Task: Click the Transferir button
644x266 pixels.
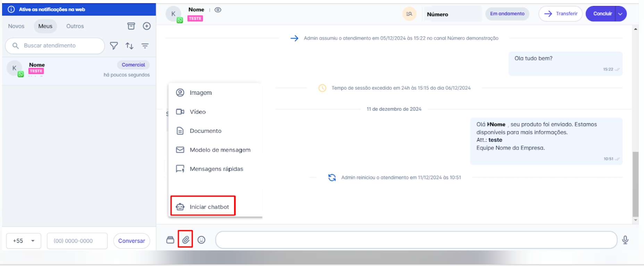Action: pyautogui.click(x=560, y=14)
